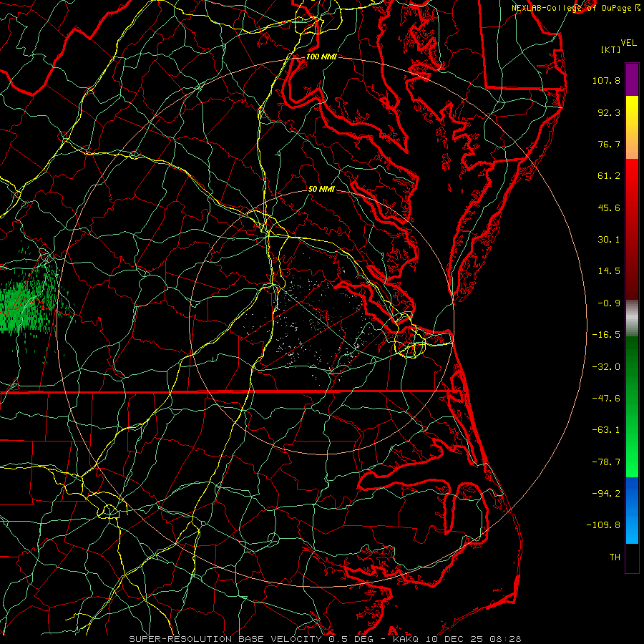644x644 pixels.
Task: Click the 100 NMI range ring label
Action: point(321,57)
